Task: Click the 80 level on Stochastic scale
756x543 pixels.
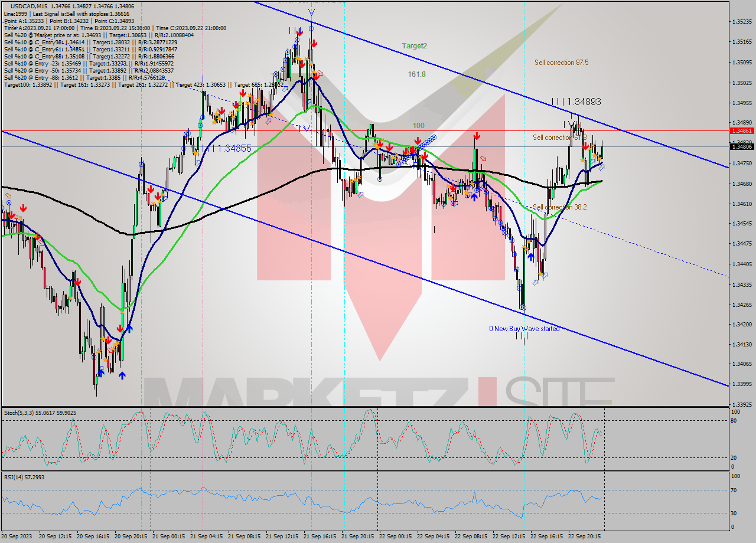Action: (x=734, y=421)
